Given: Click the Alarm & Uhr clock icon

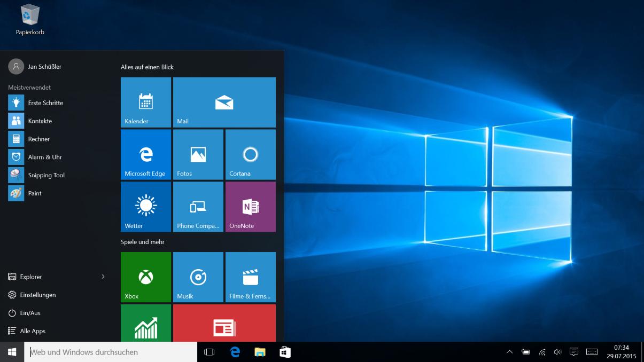Looking at the screenshot, I should [16, 157].
